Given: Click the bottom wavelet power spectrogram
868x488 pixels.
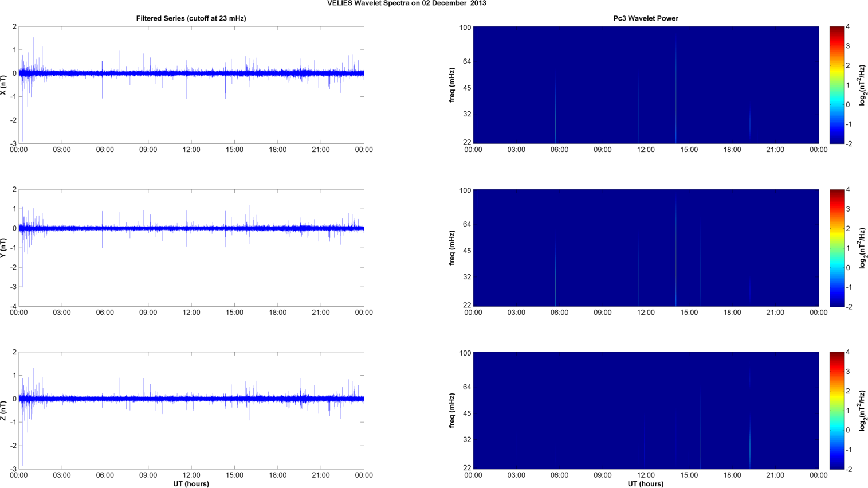Looking at the screenshot, I should point(646,411).
